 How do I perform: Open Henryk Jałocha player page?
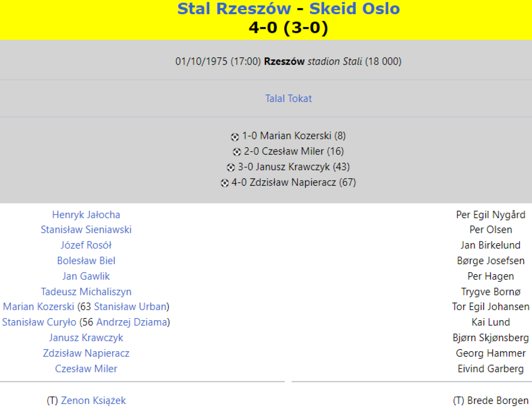click(x=86, y=215)
